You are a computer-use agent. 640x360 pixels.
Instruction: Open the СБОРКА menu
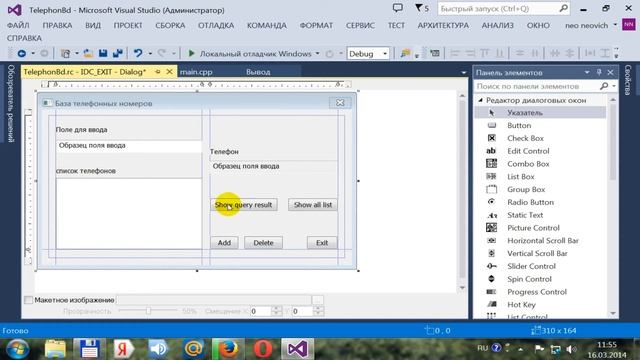tap(170, 25)
